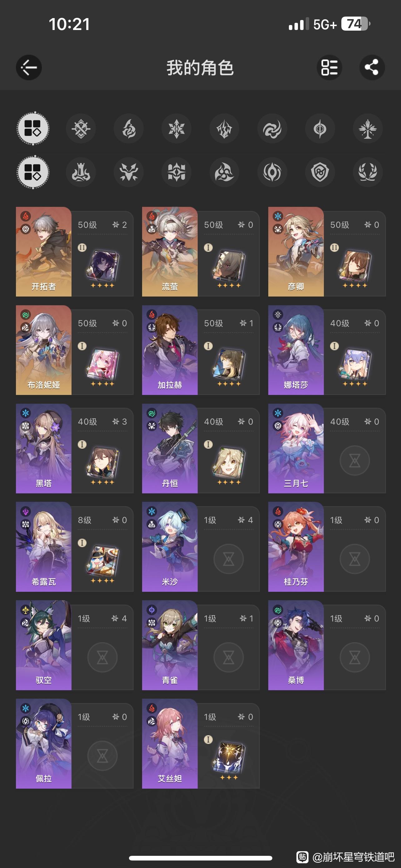This screenshot has width=401, height=868.
Task: Filter by Lightning element icon
Action: click(224, 129)
